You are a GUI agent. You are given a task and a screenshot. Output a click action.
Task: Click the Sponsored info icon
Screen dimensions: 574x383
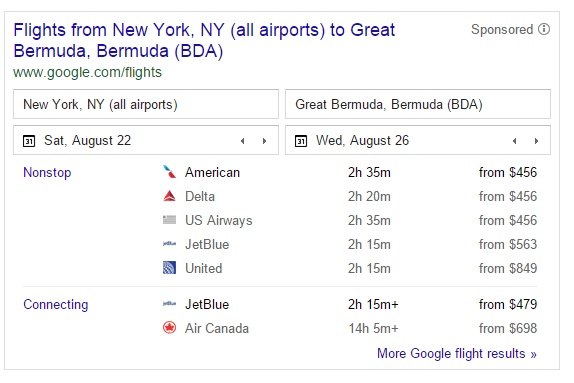(544, 29)
